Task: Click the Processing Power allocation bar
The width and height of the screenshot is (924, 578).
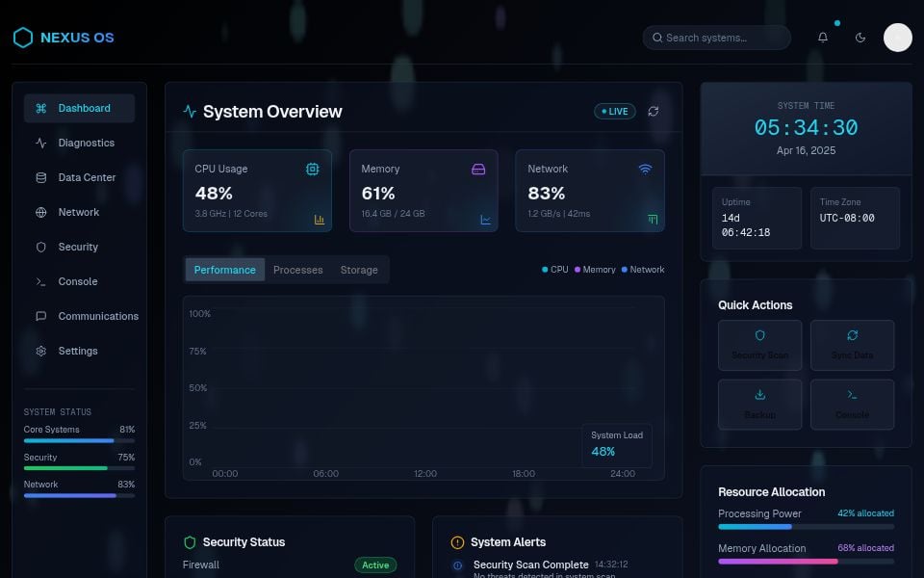Action: point(807,525)
